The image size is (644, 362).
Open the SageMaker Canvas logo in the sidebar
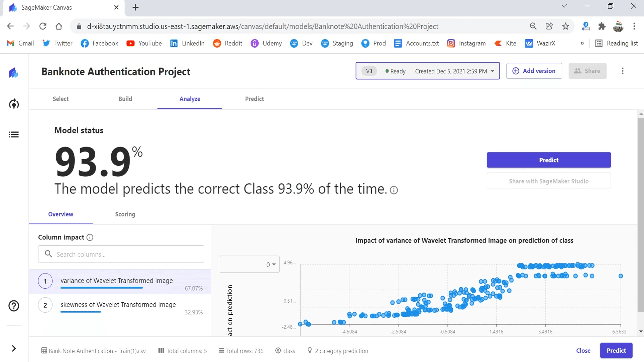[x=13, y=73]
